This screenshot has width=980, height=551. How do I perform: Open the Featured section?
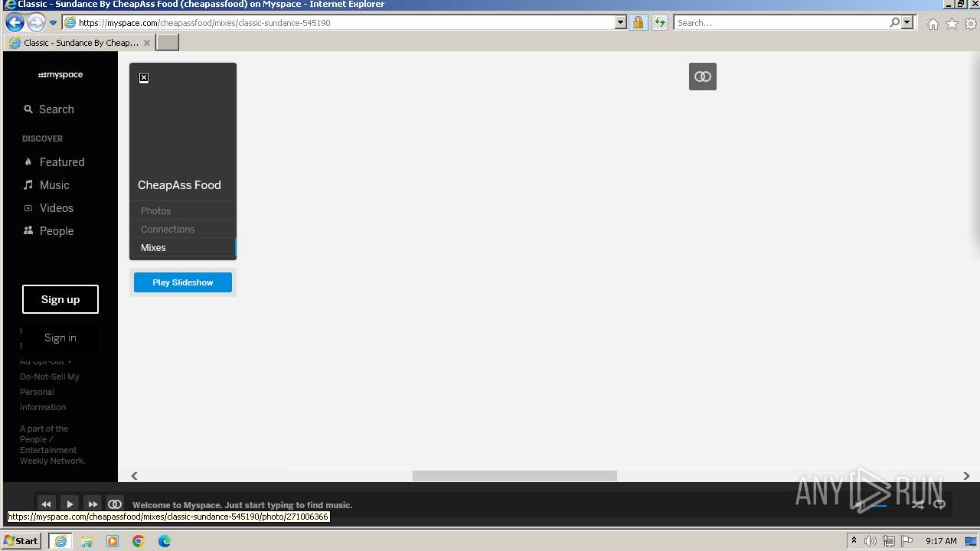[54, 162]
